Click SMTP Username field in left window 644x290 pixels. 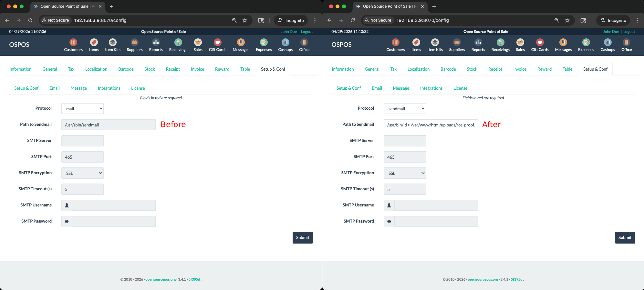click(114, 205)
